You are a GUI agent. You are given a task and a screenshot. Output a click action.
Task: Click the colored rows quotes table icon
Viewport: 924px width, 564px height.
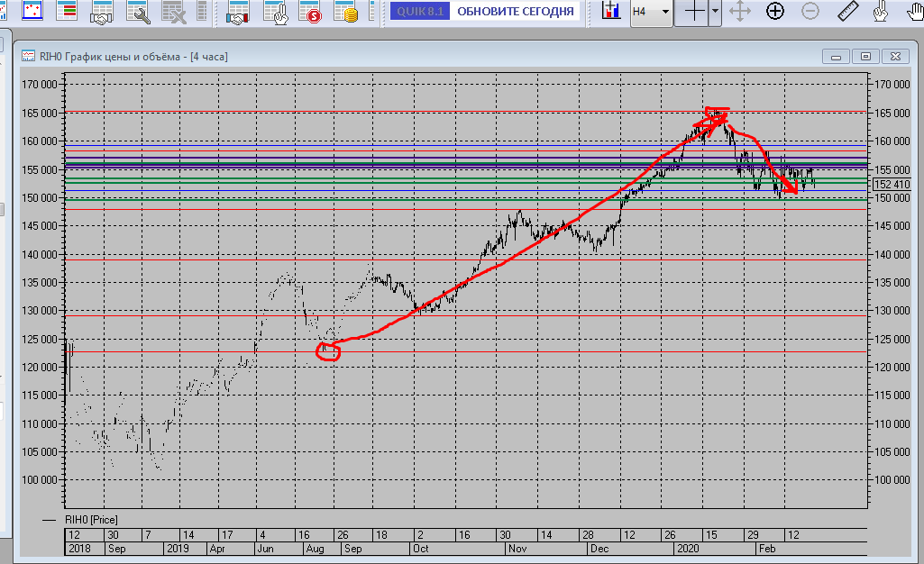(67, 11)
